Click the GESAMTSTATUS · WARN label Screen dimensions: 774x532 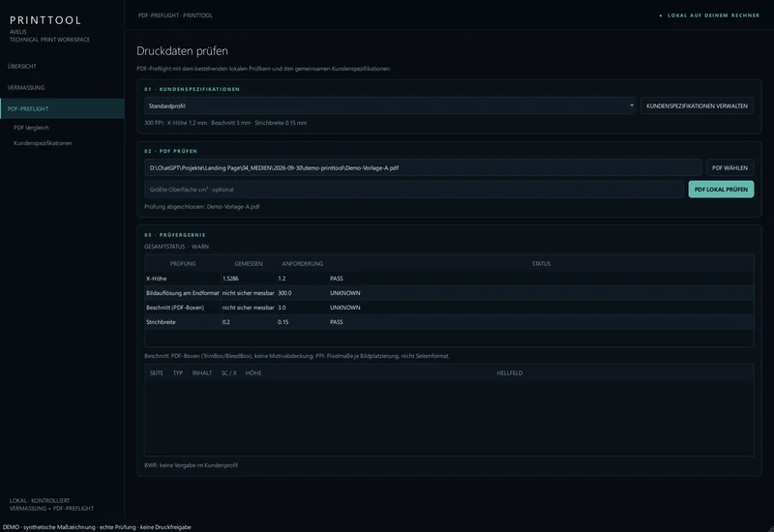pyautogui.click(x=176, y=247)
